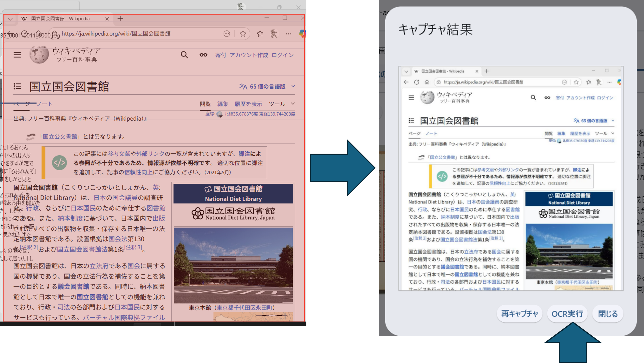Click the ログイン link
Viewport: 644px width, 363px height.
[x=282, y=55]
